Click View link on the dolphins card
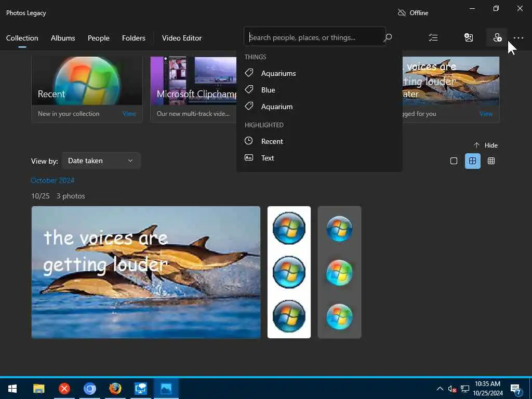The image size is (532, 399). pos(486,114)
